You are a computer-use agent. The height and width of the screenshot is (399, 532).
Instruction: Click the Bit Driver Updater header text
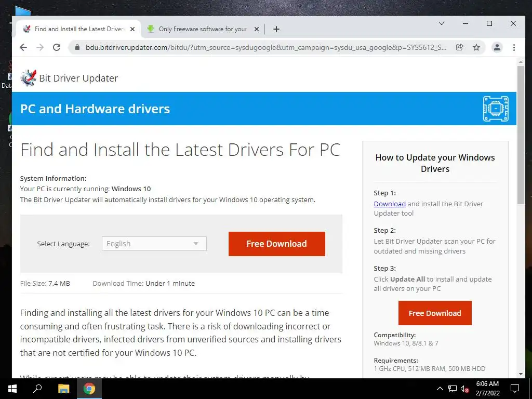(x=78, y=78)
